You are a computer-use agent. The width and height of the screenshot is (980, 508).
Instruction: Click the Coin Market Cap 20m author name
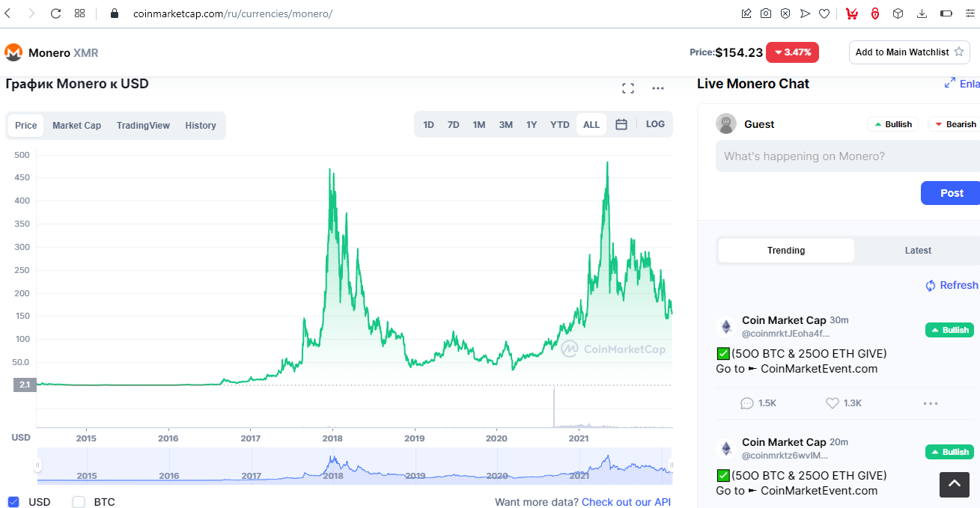click(784, 442)
